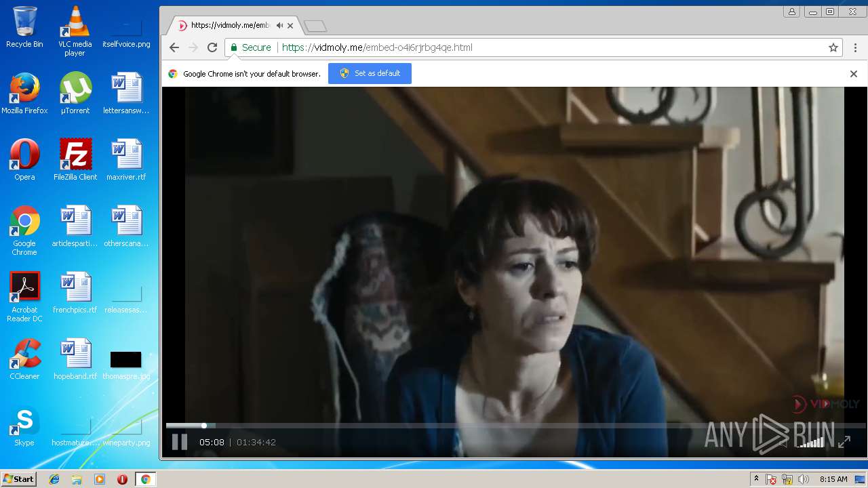The width and height of the screenshot is (868, 488).
Task: Open the Windows Start menu
Action: tap(18, 479)
